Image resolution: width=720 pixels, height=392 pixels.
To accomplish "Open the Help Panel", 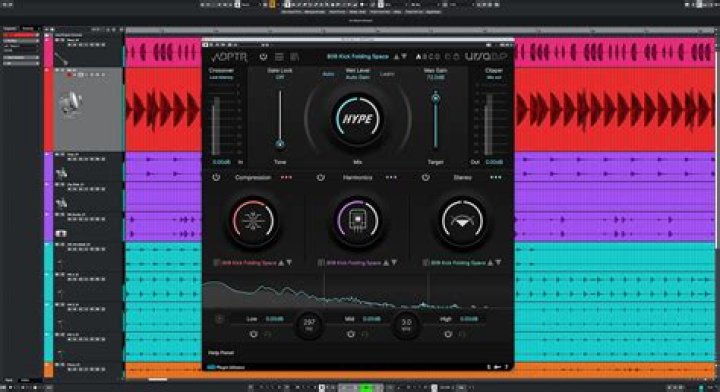I will tap(221, 353).
